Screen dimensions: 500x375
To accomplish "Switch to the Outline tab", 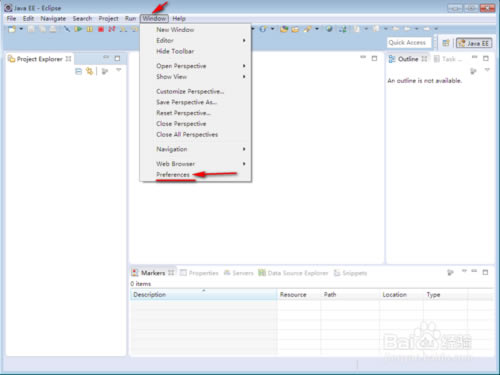I will coord(408,59).
